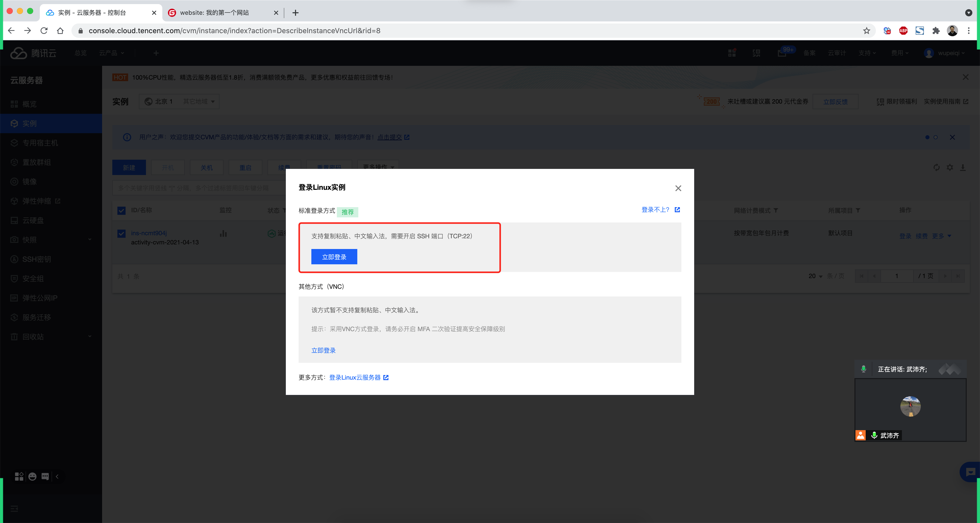Click the browser home icon
Screen dimensions: 980x523
coord(60,31)
